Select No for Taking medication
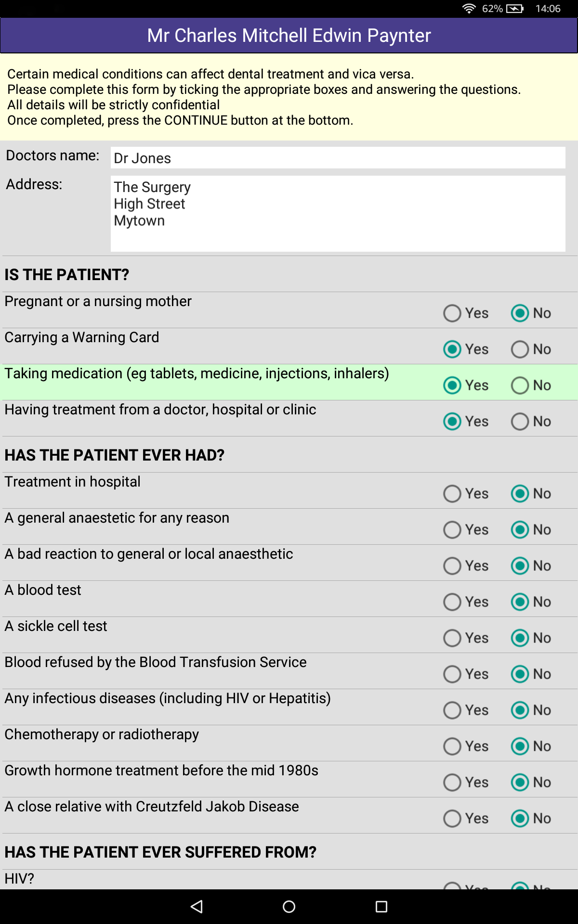This screenshot has width=578, height=924. pyautogui.click(x=520, y=385)
